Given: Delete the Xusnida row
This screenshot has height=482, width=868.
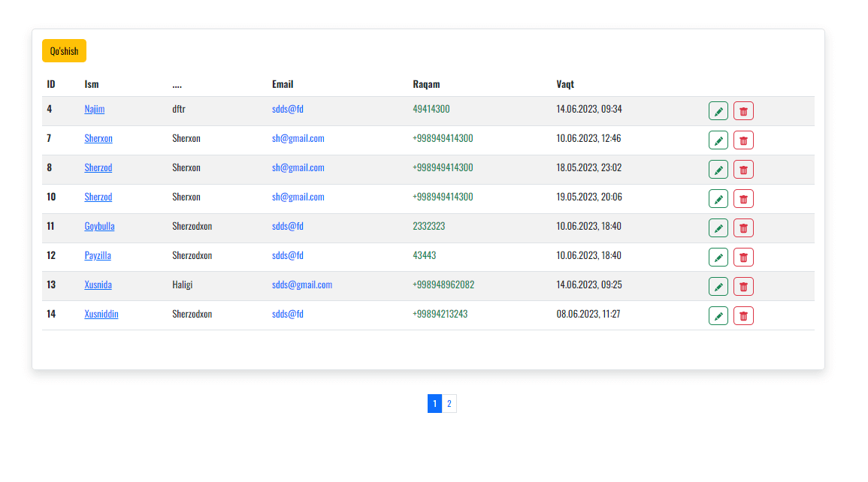Looking at the screenshot, I should (x=743, y=287).
